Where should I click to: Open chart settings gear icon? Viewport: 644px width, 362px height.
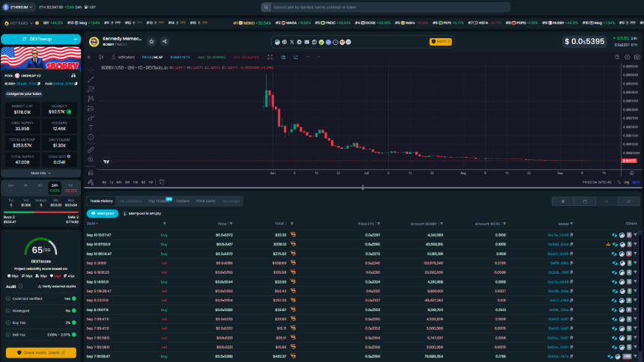(628, 57)
